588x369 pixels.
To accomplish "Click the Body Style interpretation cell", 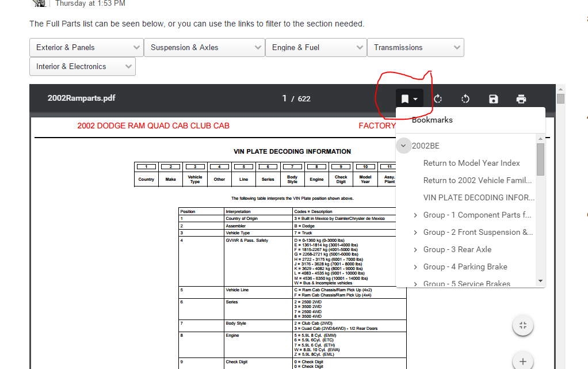I will pos(258,326).
